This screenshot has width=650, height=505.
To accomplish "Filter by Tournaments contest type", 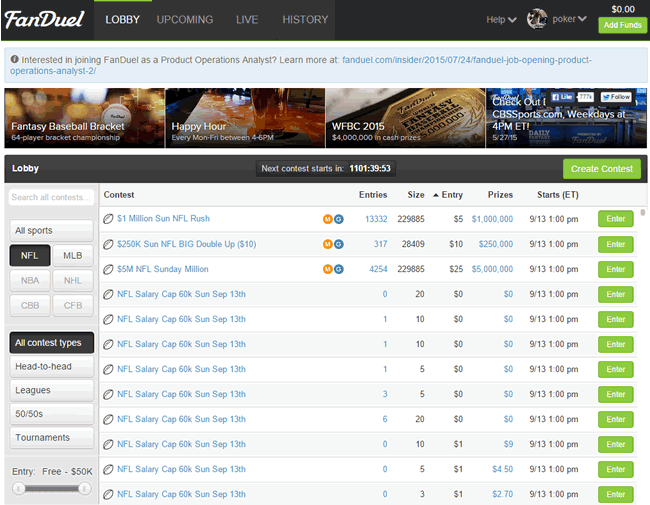I will pyautogui.click(x=51, y=437).
